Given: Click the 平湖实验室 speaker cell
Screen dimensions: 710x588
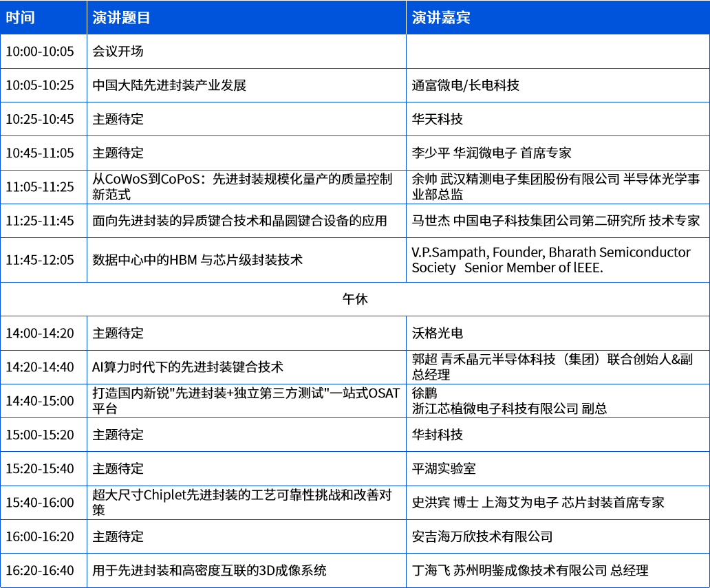Looking at the screenshot, I should 558,468.
